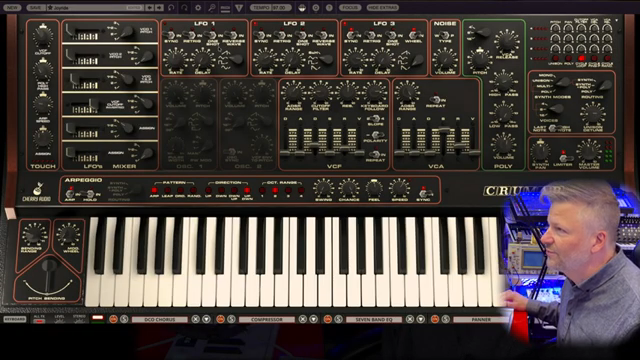Remove the COMPRESSOR effect X icon
Image resolution: width=640 pixels, height=360 pixels.
302,319
